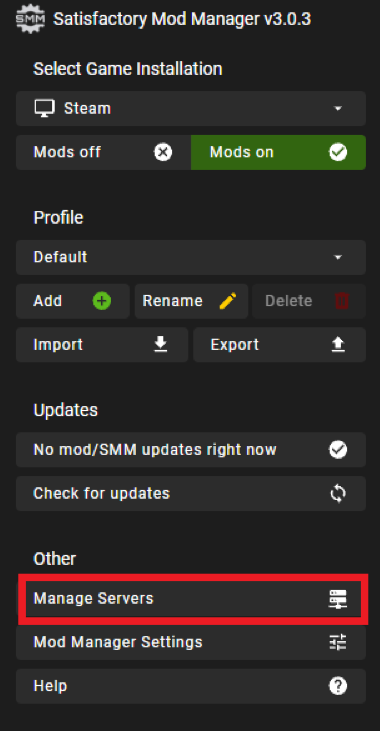
Task: Click the arrow on the Profile selector
Action: (x=338, y=257)
